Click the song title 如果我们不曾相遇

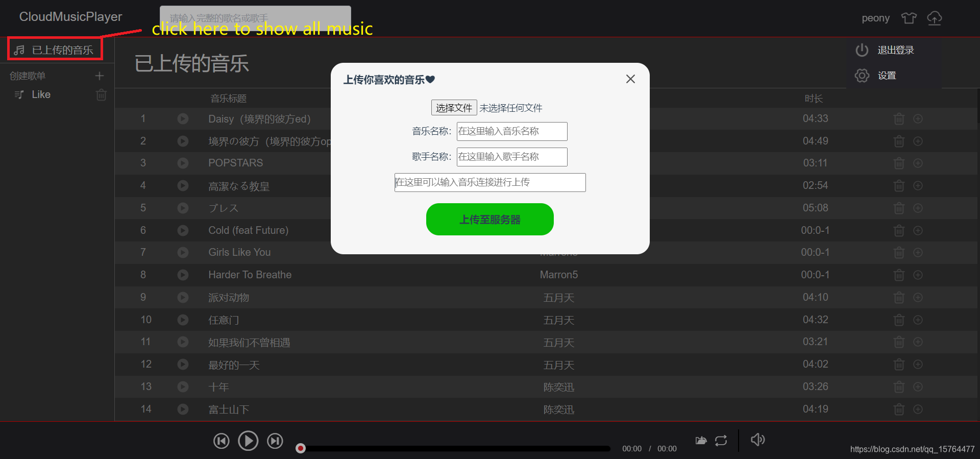(x=249, y=343)
